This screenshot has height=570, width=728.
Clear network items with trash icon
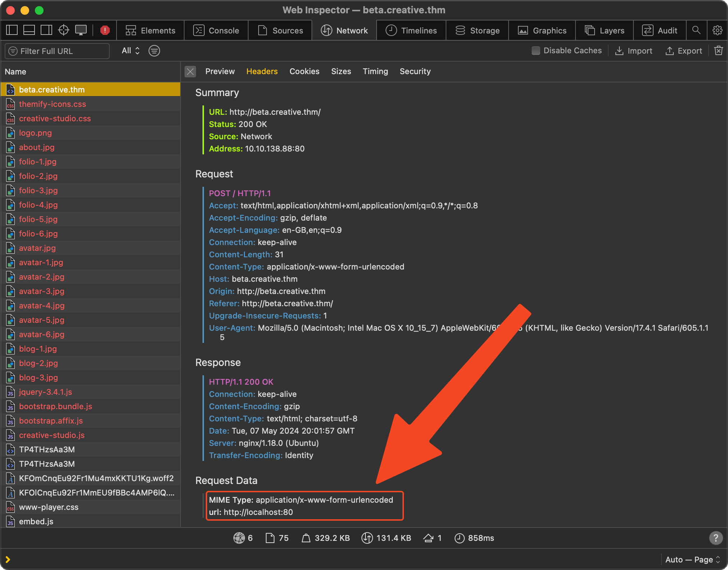click(718, 51)
